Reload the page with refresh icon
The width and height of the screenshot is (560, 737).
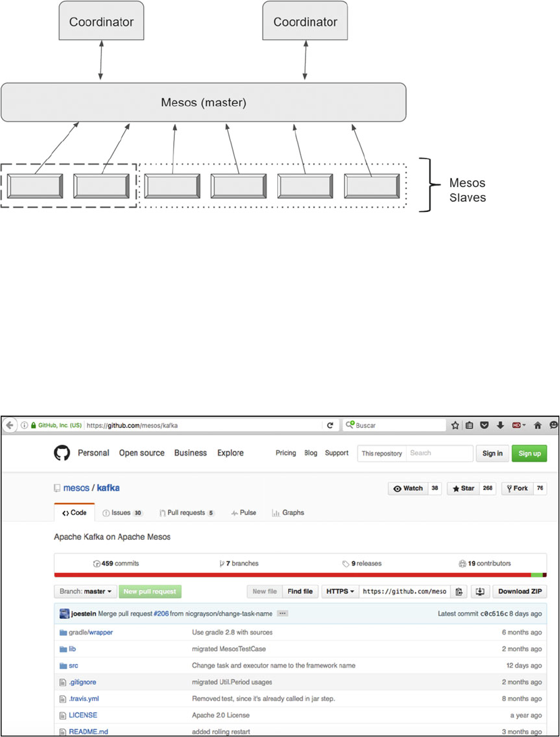tap(330, 425)
